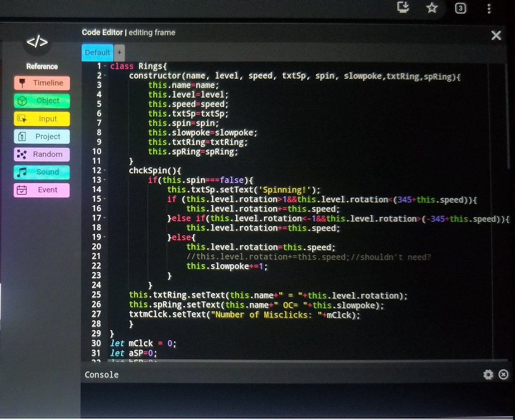Click 'let mClck = 0;' on line 30

click(x=143, y=343)
